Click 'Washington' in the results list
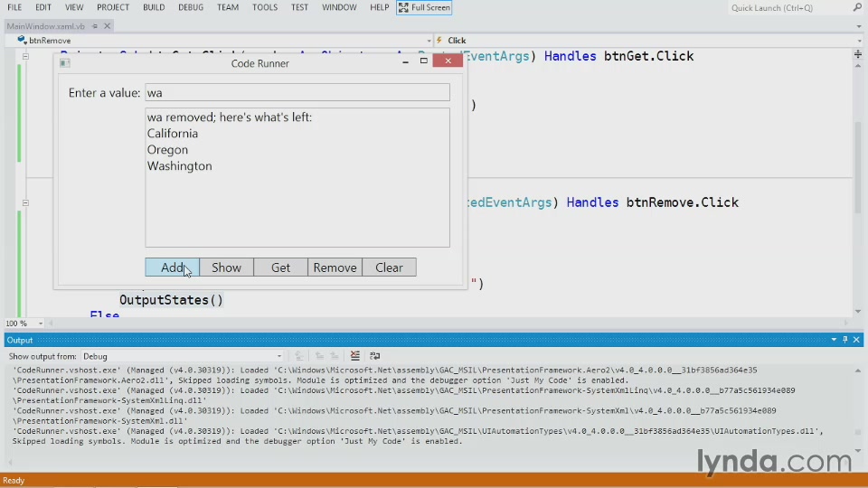 (179, 166)
